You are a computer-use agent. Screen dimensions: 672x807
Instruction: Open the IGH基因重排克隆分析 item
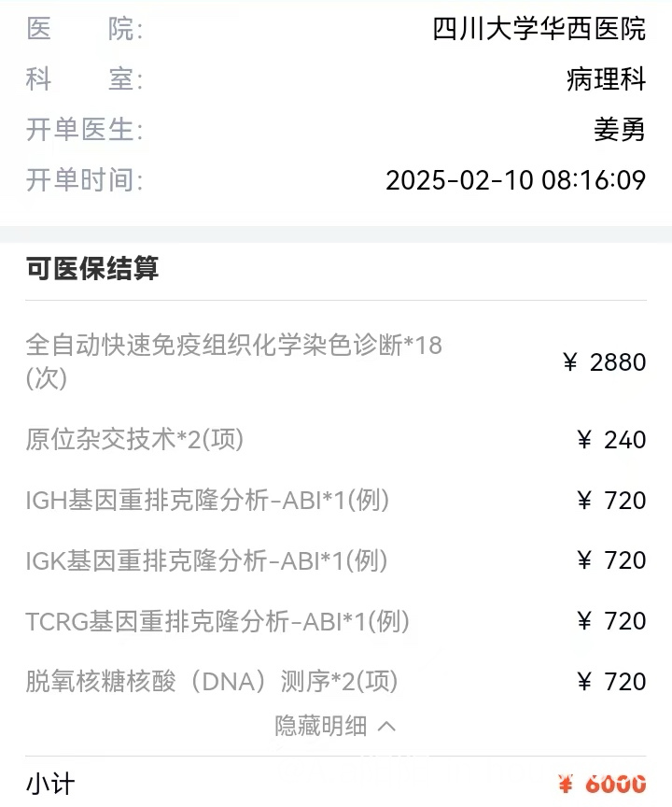[207, 501]
